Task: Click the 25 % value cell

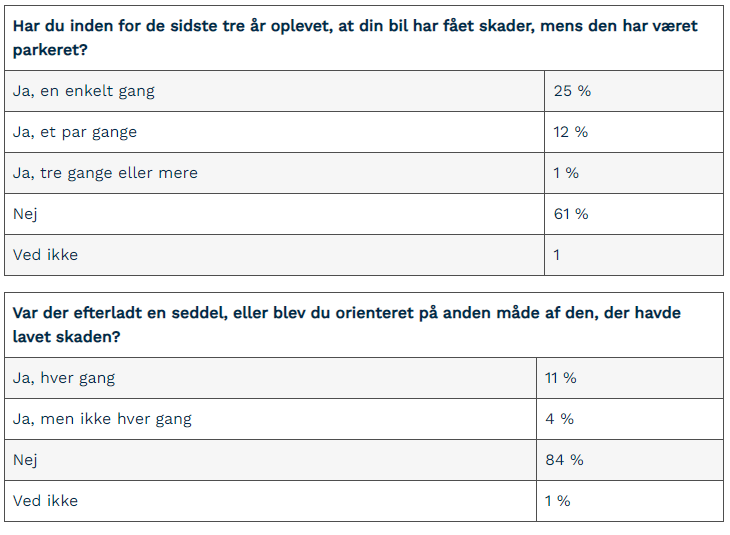Action: [572, 91]
